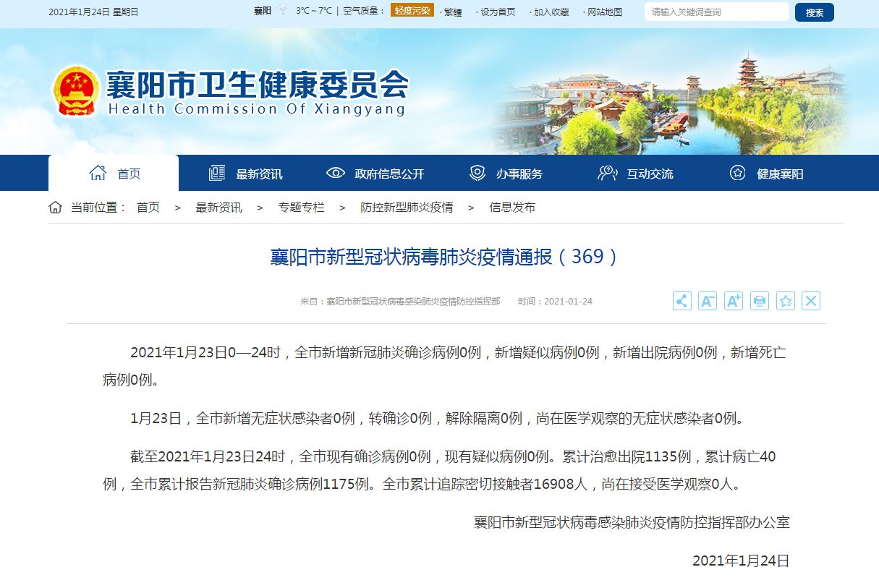Click the newspaper icon beside 最新资讯

pyautogui.click(x=217, y=173)
